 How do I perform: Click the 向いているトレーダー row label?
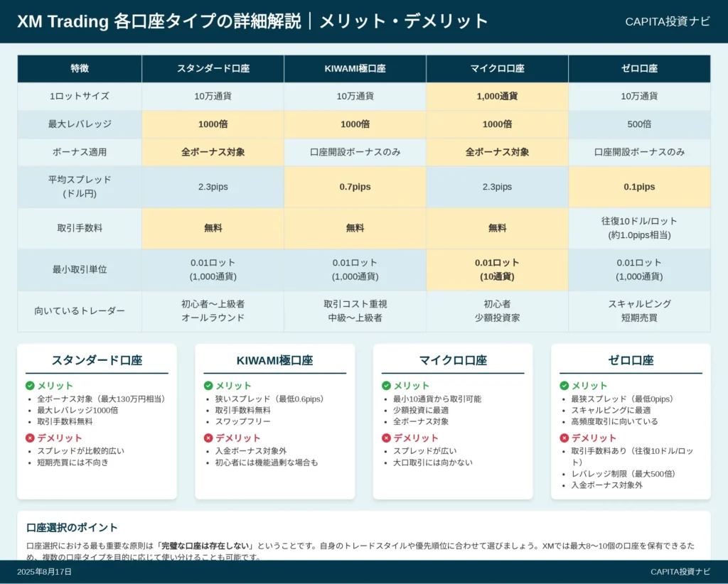coord(80,310)
